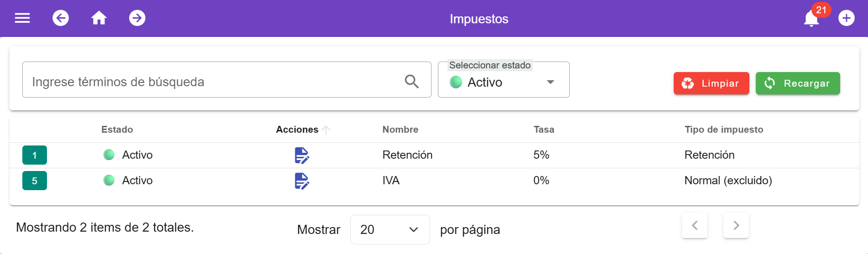Go to the next page chevron
The height and width of the screenshot is (254, 868).
pyautogui.click(x=736, y=225)
